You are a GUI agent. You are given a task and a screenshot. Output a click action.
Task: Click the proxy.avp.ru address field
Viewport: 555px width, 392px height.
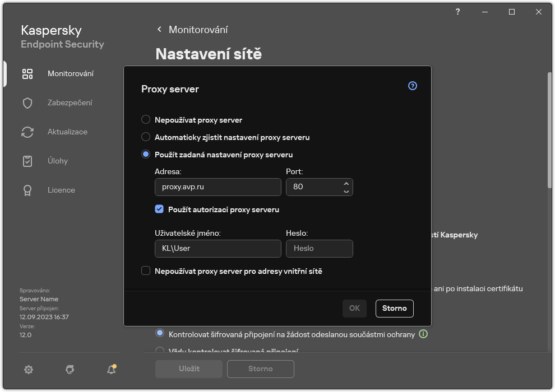tap(218, 186)
